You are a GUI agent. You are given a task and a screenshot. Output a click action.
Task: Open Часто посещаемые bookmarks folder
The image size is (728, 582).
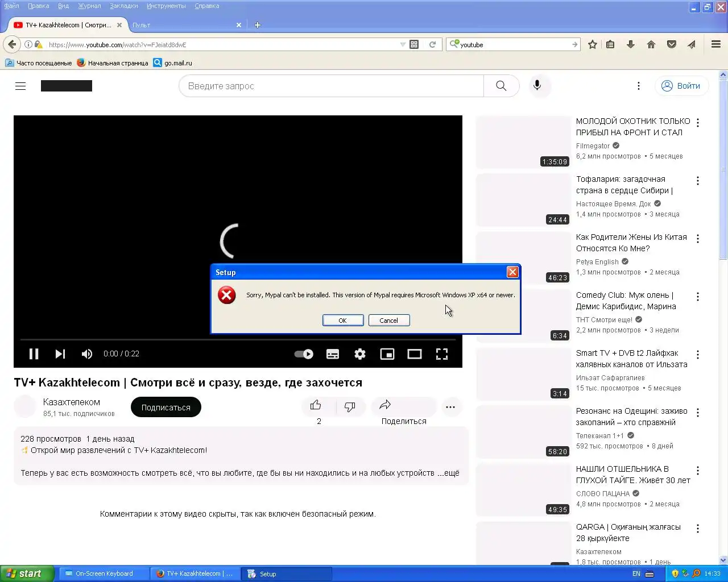[39, 63]
